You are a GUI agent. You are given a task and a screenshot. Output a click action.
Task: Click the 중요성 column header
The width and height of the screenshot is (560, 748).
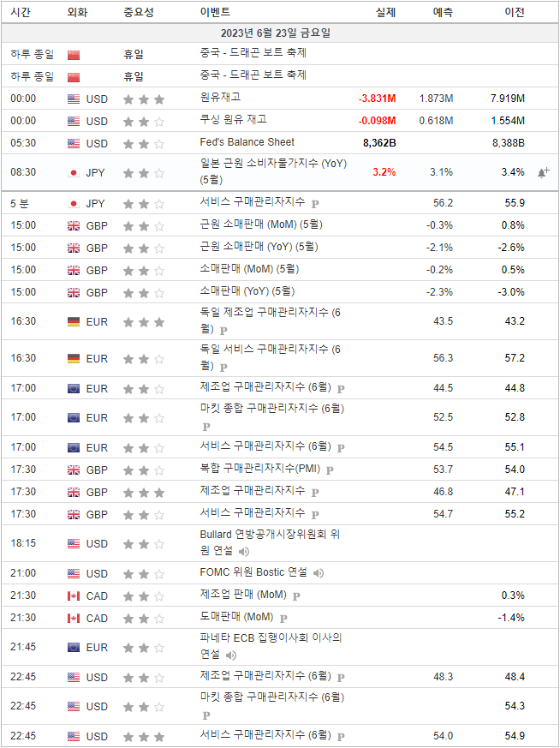(x=138, y=13)
